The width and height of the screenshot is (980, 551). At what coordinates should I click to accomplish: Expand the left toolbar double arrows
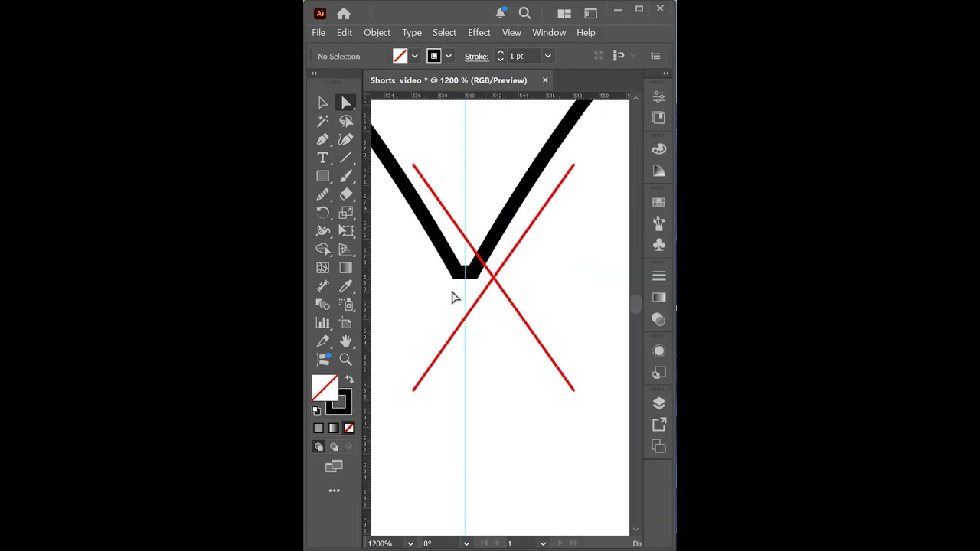click(314, 73)
